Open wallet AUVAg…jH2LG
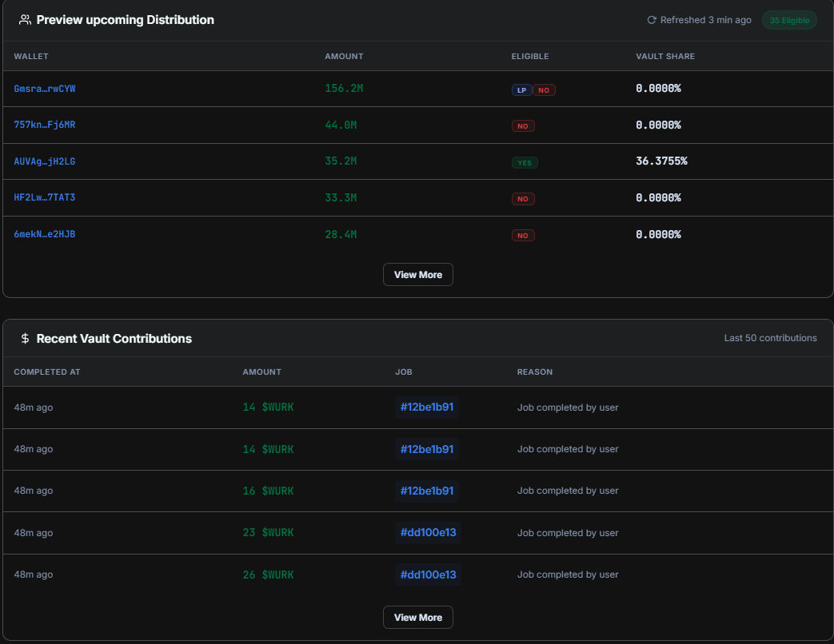This screenshot has width=834, height=644. 45,161
